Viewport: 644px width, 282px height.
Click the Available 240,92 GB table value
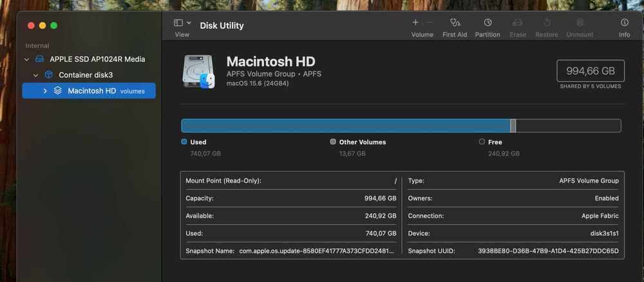[x=381, y=216]
